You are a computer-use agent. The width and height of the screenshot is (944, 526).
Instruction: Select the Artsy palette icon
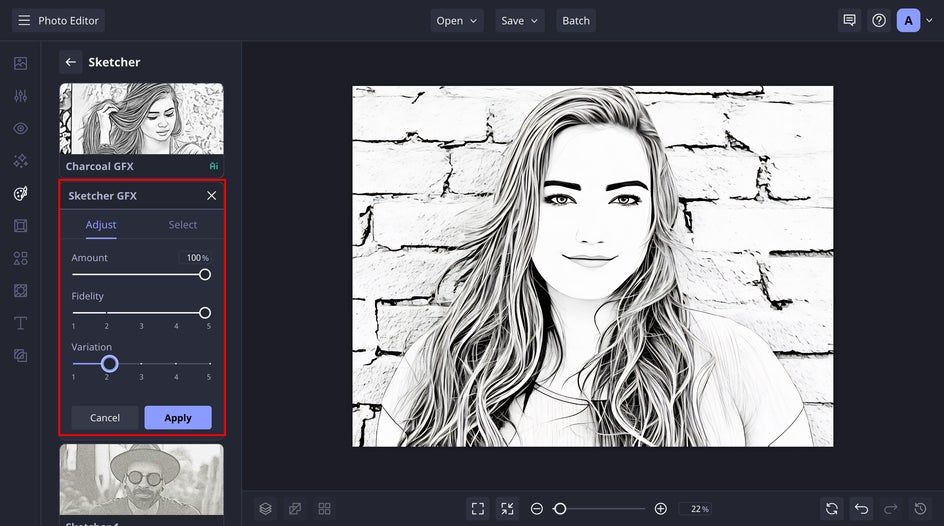(x=20, y=193)
